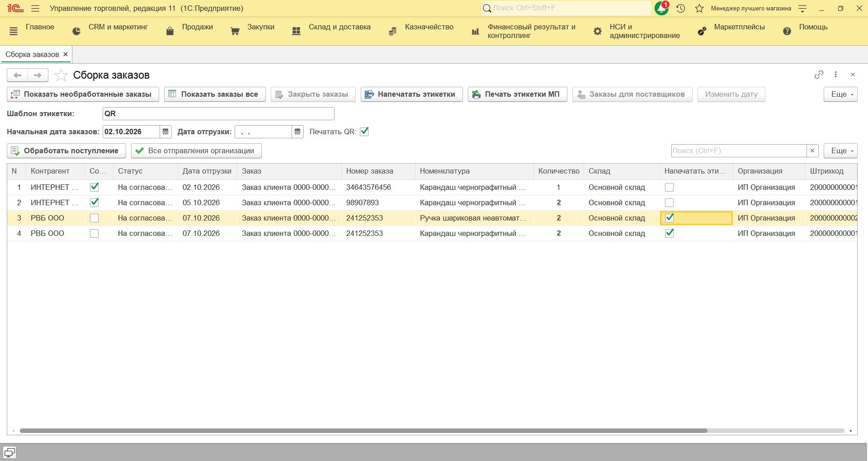Expand the Еще dropdown beside table search
Screen dimensions: 868x461
(840, 151)
